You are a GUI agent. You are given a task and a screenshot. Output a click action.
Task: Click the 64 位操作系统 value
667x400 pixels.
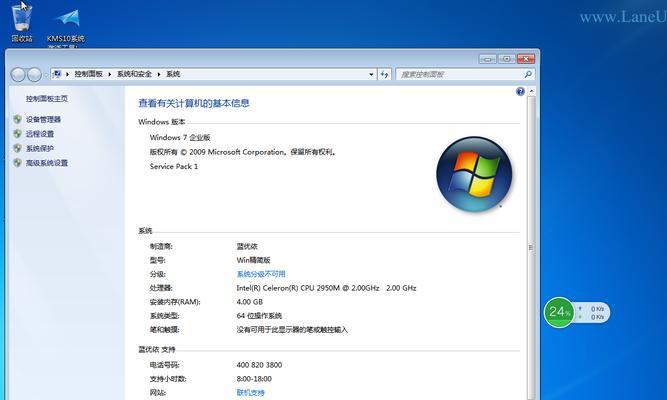(259, 316)
